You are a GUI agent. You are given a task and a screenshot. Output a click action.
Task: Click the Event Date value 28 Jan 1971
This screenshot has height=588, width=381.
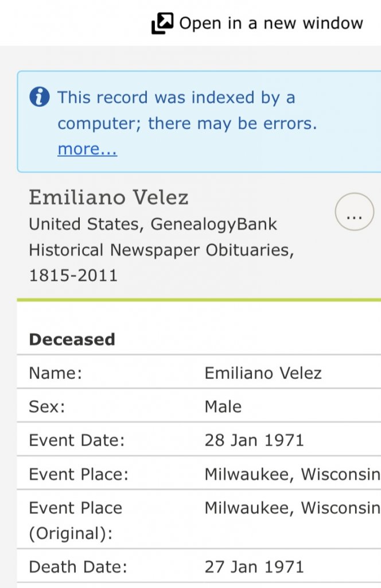pyautogui.click(x=254, y=440)
